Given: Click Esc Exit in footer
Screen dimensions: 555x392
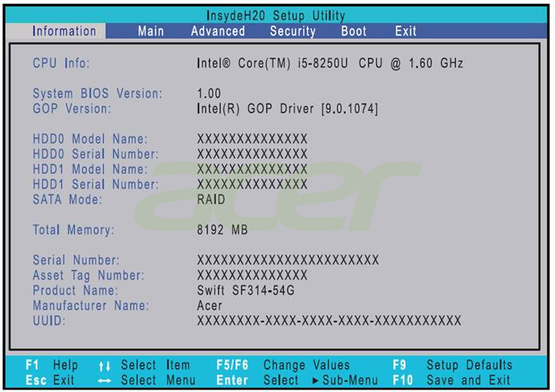Looking at the screenshot, I should point(50,380).
